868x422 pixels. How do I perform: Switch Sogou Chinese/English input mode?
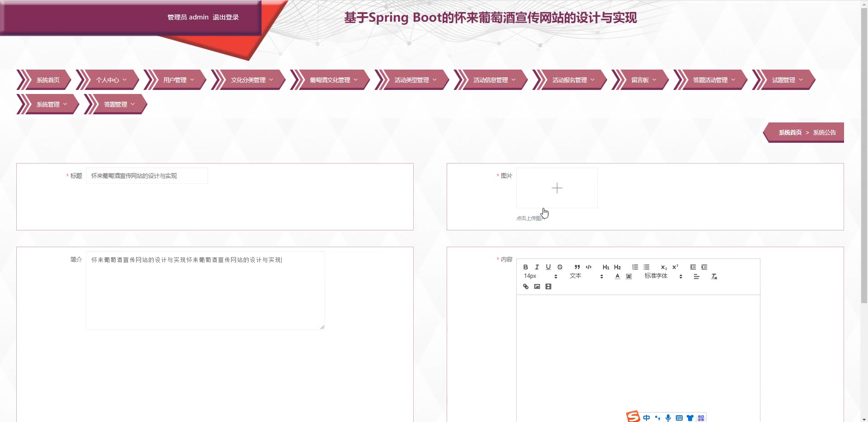pyautogui.click(x=646, y=418)
